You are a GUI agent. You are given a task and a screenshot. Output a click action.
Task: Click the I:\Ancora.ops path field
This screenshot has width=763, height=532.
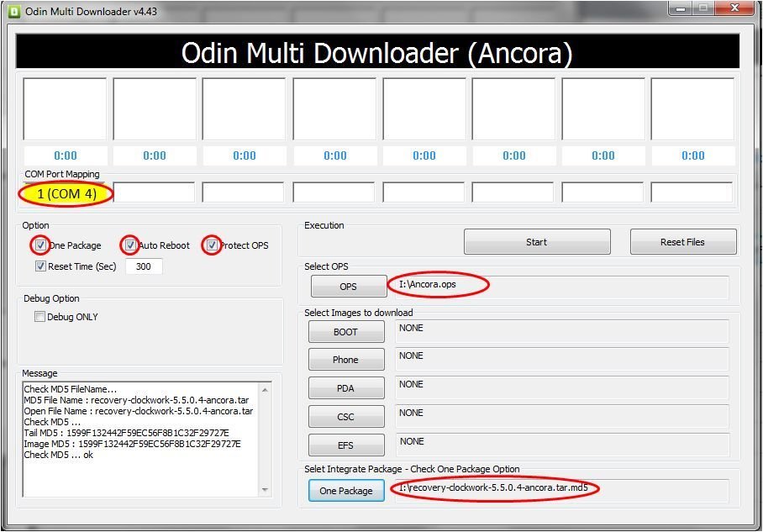pos(562,287)
